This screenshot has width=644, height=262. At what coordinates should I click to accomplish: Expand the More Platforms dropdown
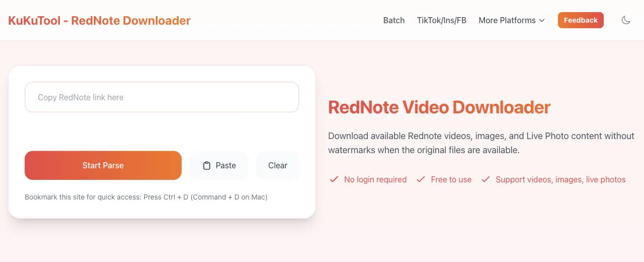point(512,20)
